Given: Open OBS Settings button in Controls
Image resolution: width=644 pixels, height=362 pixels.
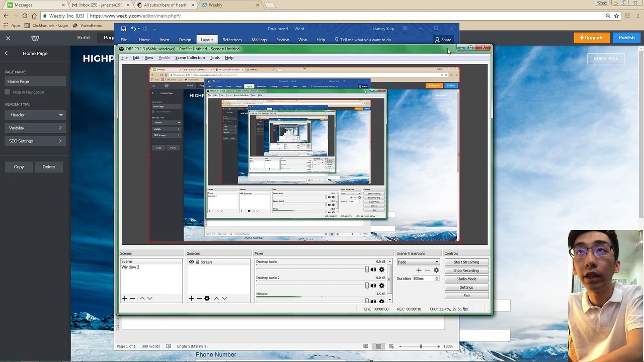Looking at the screenshot, I should (x=466, y=288).
